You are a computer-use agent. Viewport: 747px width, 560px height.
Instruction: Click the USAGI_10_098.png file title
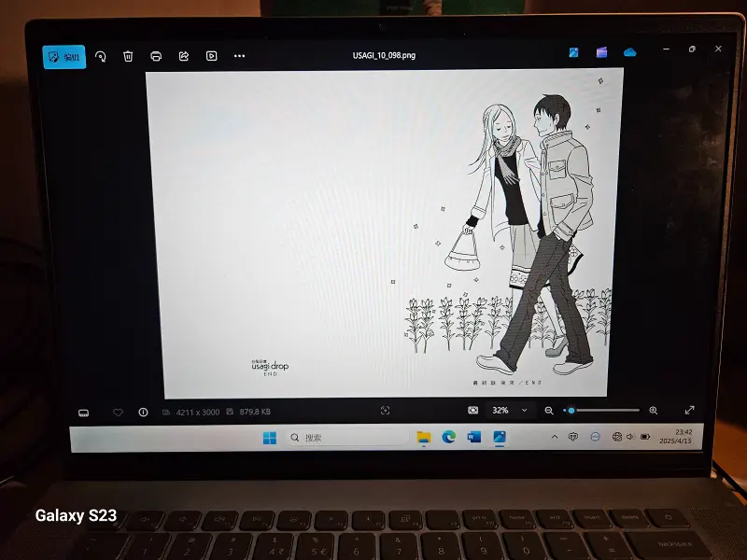pyautogui.click(x=384, y=55)
